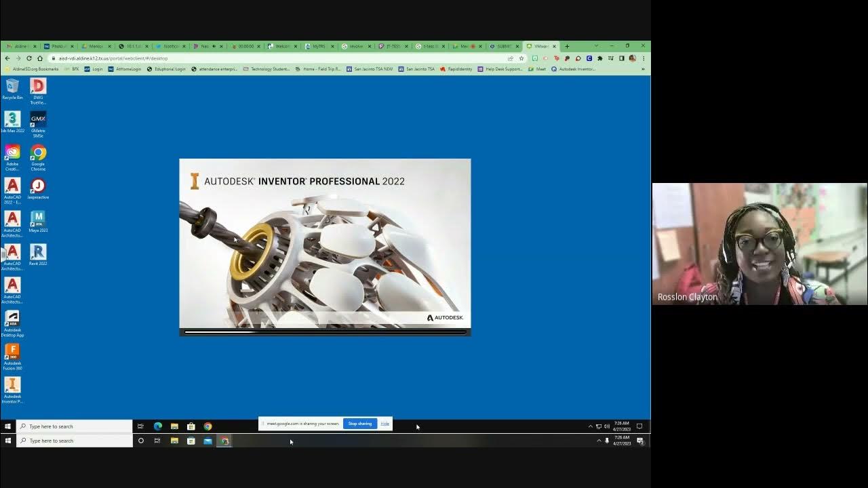868x488 pixels.
Task: Click the local taskbar search box
Action: (x=75, y=441)
